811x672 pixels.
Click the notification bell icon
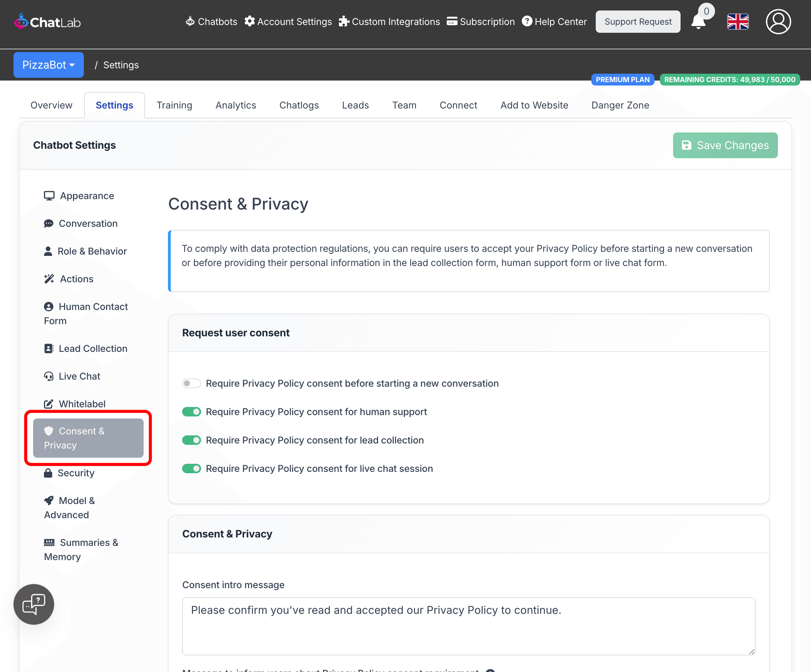[x=698, y=22]
